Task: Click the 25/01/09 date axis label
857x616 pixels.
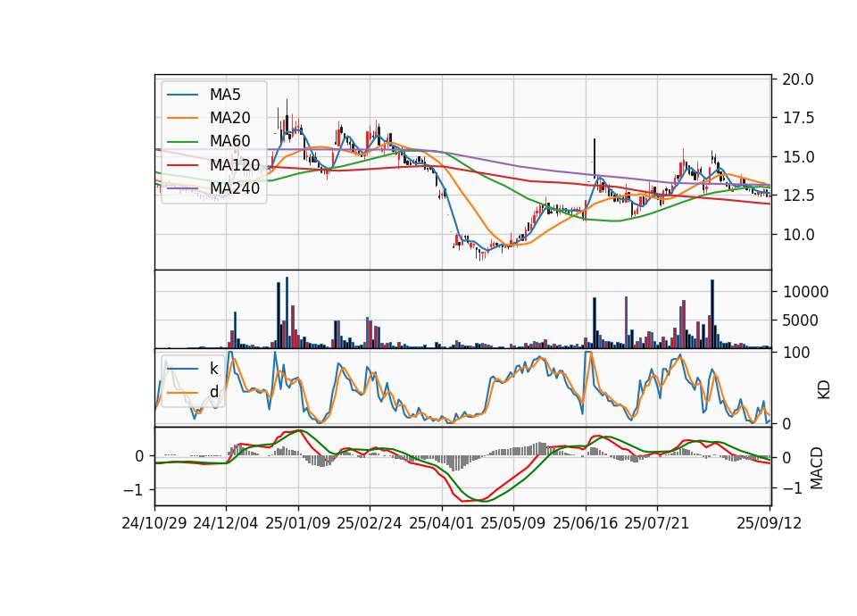Action: click(298, 523)
